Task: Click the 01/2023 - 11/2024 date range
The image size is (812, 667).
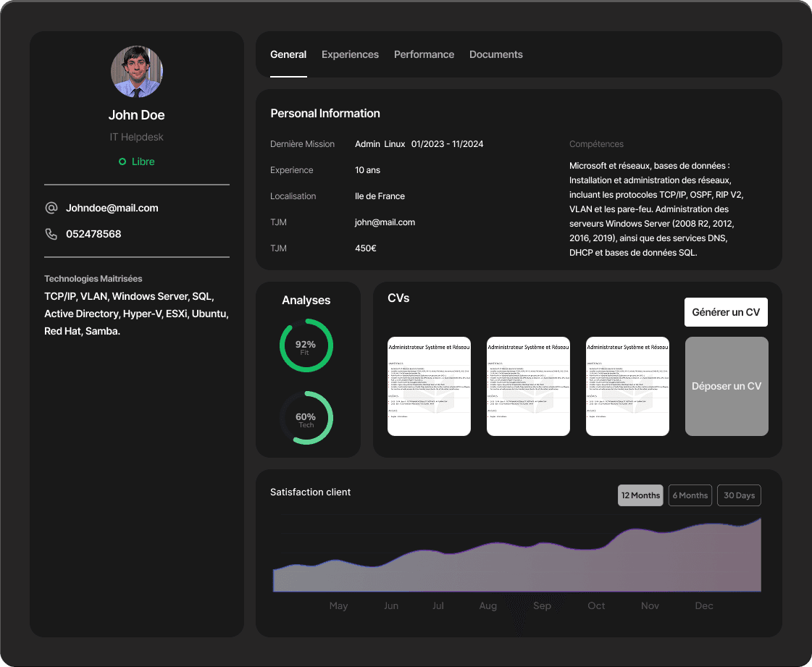Action: [448, 144]
